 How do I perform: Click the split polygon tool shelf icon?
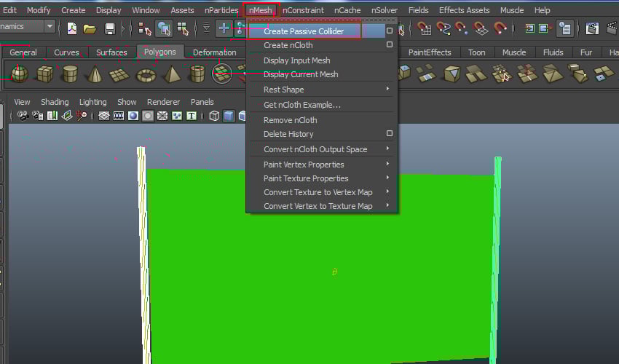click(501, 74)
